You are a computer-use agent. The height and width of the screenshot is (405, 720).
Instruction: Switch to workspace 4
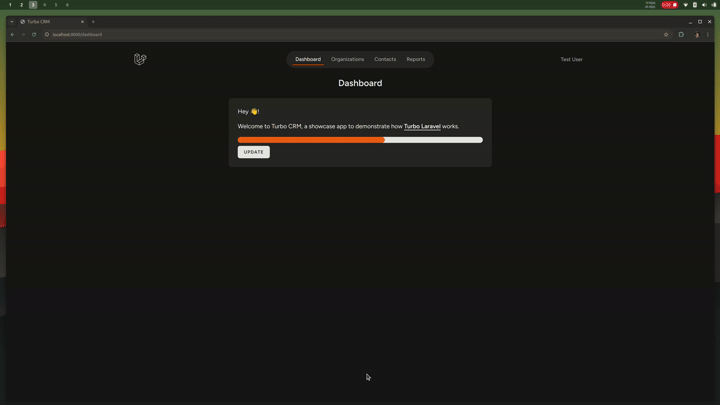coord(45,5)
